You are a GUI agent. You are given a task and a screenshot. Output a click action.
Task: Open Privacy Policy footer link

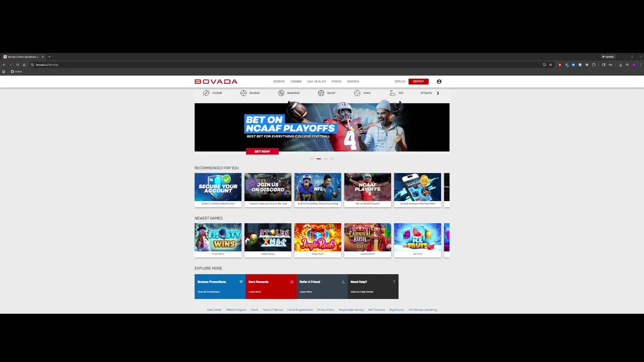(326, 310)
